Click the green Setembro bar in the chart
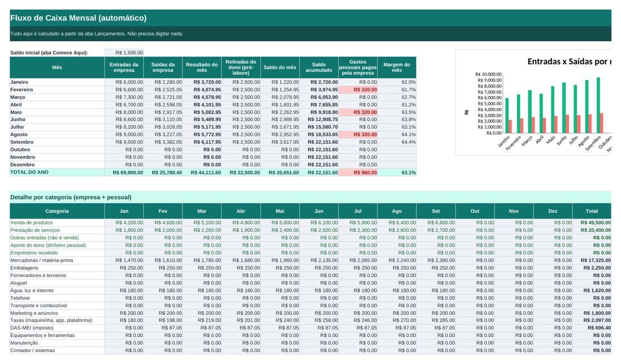This screenshot has height=364, width=621. pyautogui.click(x=598, y=106)
